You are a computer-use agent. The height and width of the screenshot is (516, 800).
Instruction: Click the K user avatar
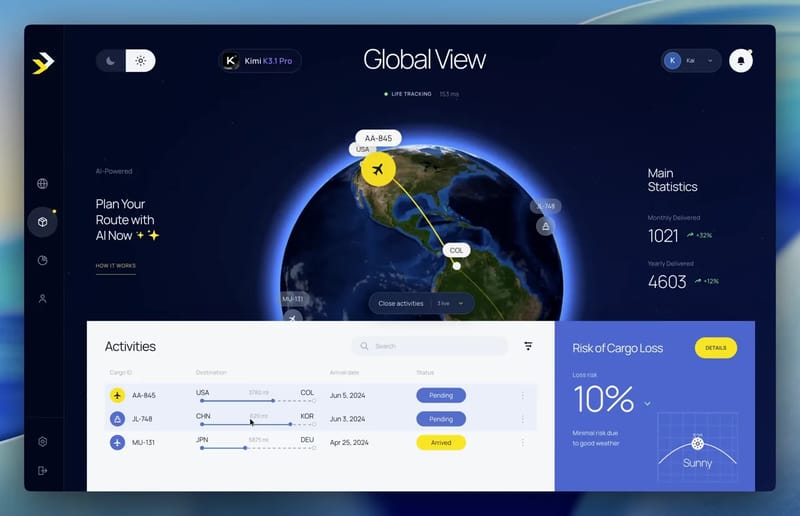672,60
